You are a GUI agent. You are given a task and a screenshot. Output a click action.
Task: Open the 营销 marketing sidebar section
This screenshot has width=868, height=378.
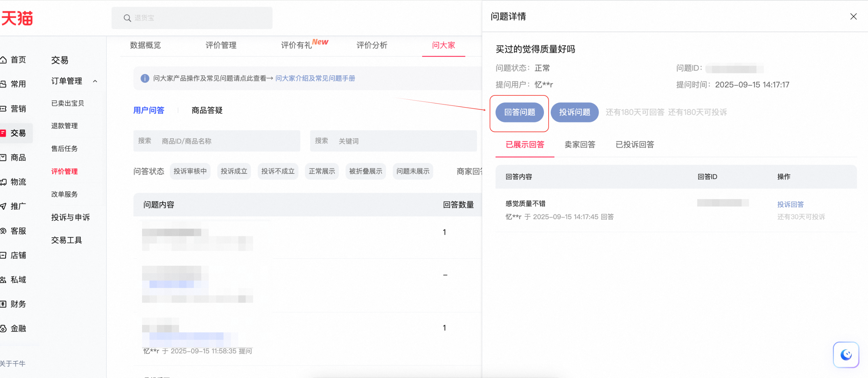(13, 109)
